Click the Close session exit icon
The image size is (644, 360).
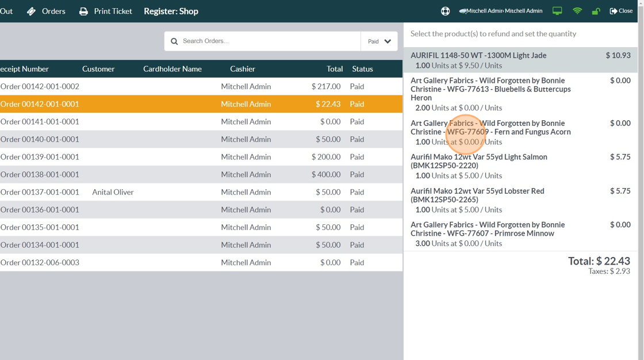point(614,11)
